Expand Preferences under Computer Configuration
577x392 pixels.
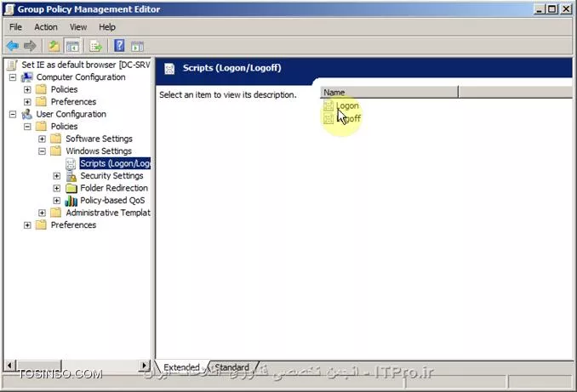(x=27, y=101)
